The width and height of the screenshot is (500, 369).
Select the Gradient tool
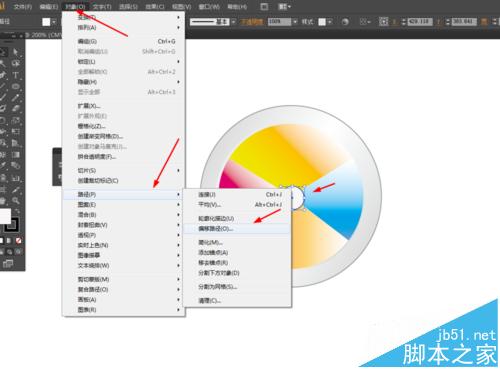point(16,155)
